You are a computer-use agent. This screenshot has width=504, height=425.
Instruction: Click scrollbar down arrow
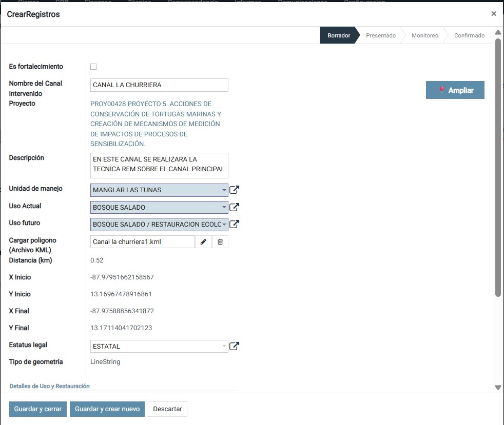pos(498,388)
